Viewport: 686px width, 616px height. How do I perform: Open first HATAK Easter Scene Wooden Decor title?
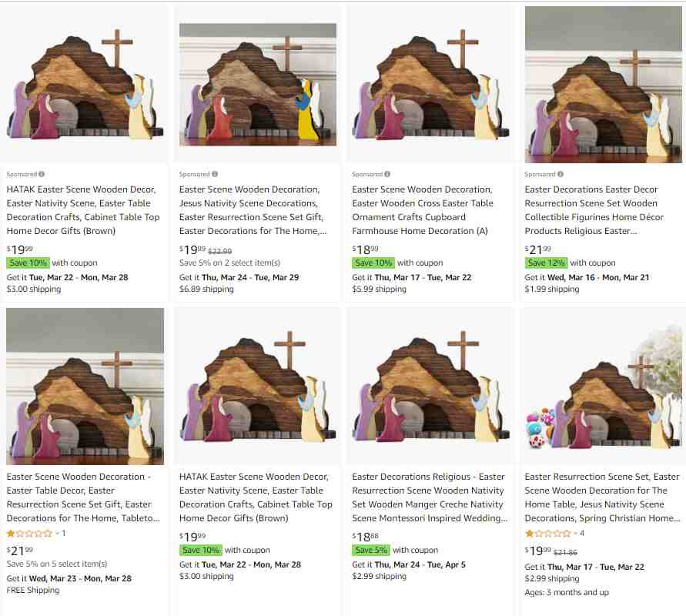pos(83,210)
